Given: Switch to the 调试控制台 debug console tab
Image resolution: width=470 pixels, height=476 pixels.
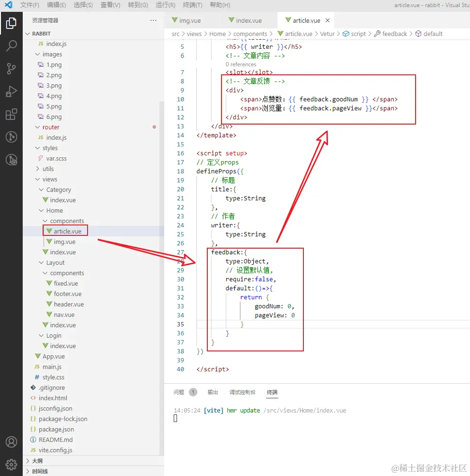Looking at the screenshot, I should pos(242,392).
